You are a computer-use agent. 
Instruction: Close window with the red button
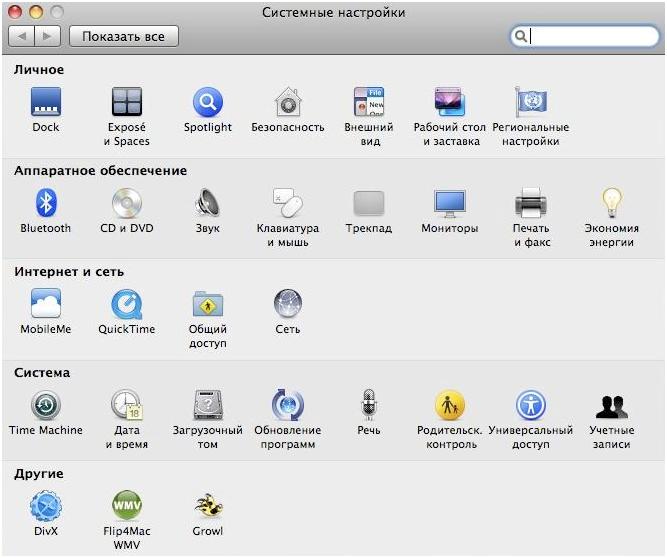tap(15, 12)
